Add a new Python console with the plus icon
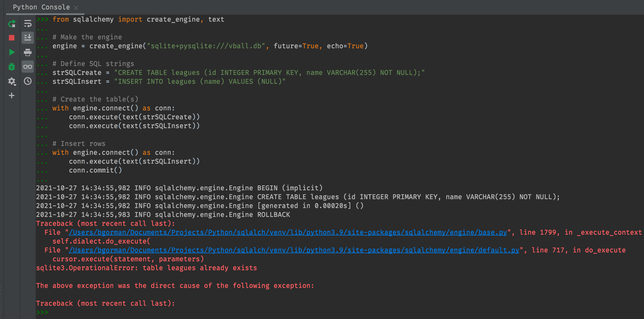The image size is (644, 319). point(12,95)
